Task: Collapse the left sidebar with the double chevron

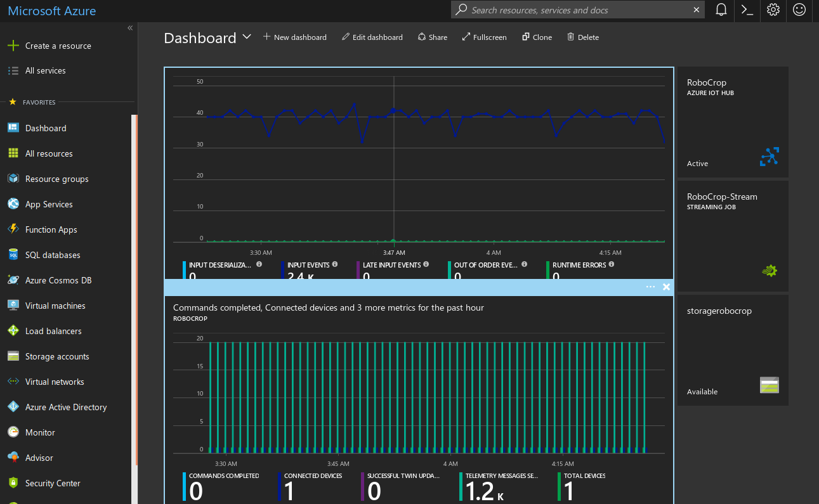Action: pos(129,28)
